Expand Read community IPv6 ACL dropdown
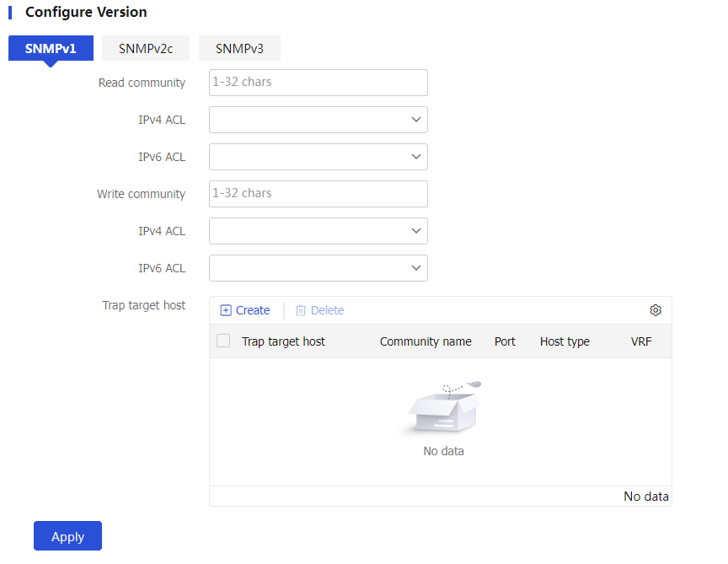This screenshot has width=728, height=564. pyautogui.click(x=318, y=157)
